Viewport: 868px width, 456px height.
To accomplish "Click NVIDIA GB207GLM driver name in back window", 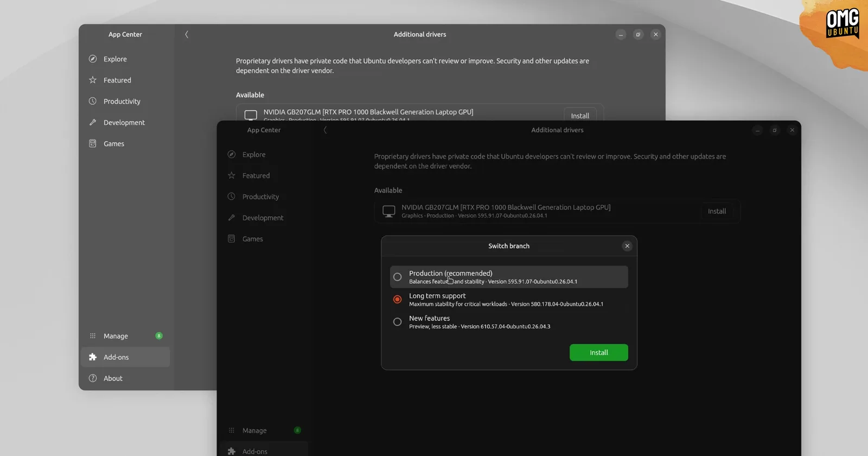I will click(x=368, y=112).
